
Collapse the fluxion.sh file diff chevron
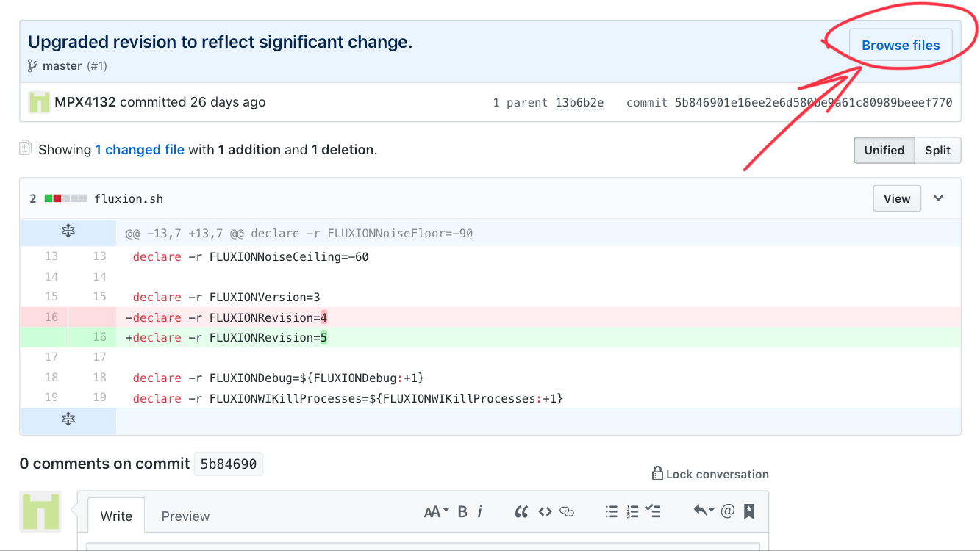[x=939, y=198]
